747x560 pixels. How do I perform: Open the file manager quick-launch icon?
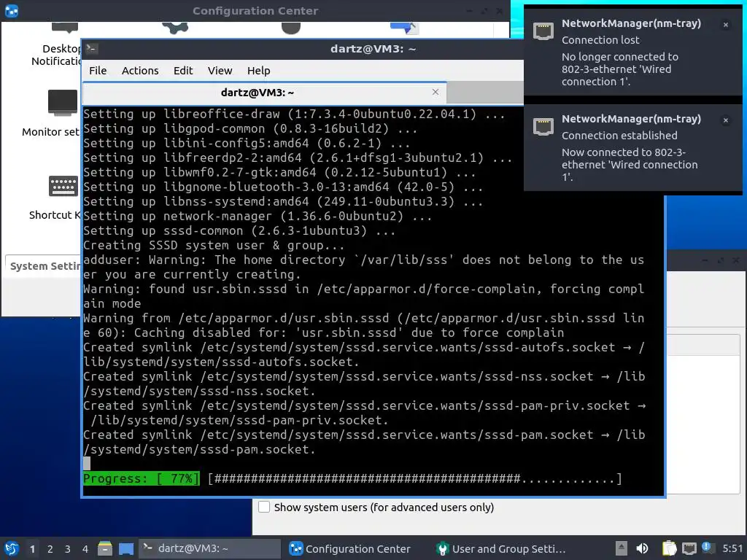pos(105,548)
